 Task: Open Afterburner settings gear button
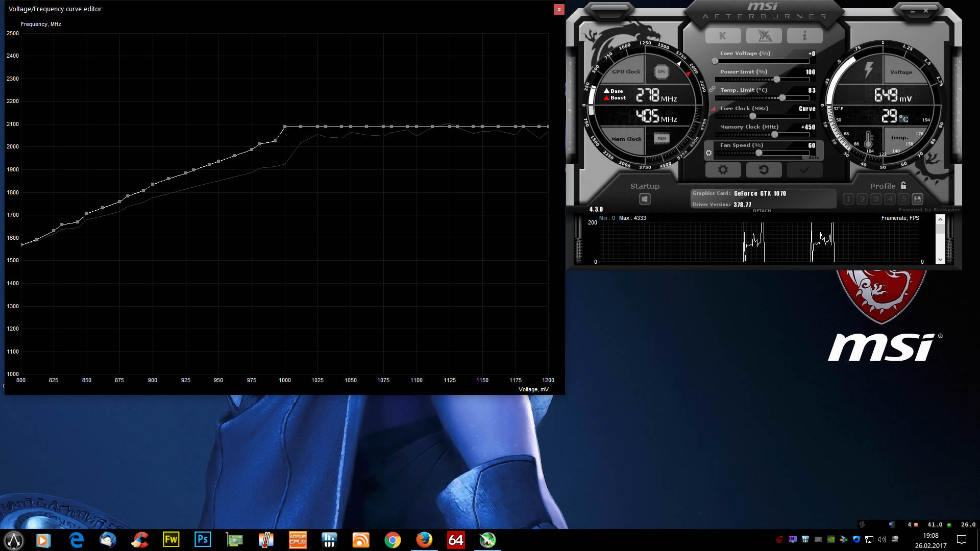pos(723,170)
